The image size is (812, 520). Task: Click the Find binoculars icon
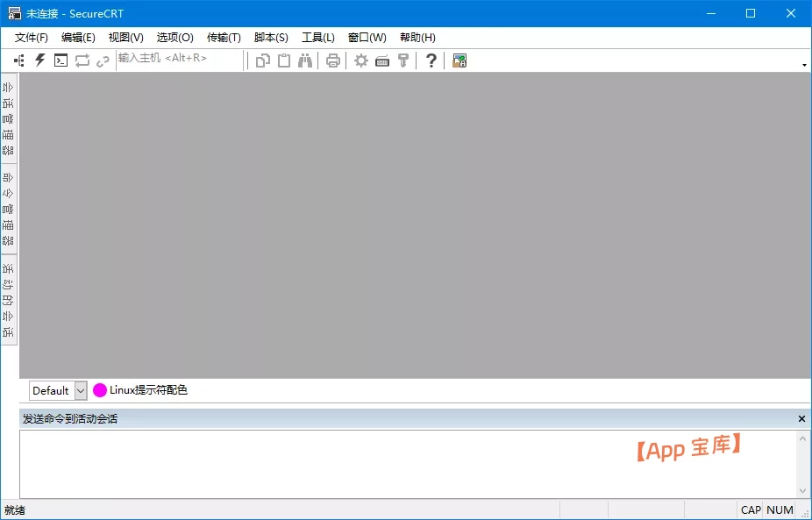[305, 61]
